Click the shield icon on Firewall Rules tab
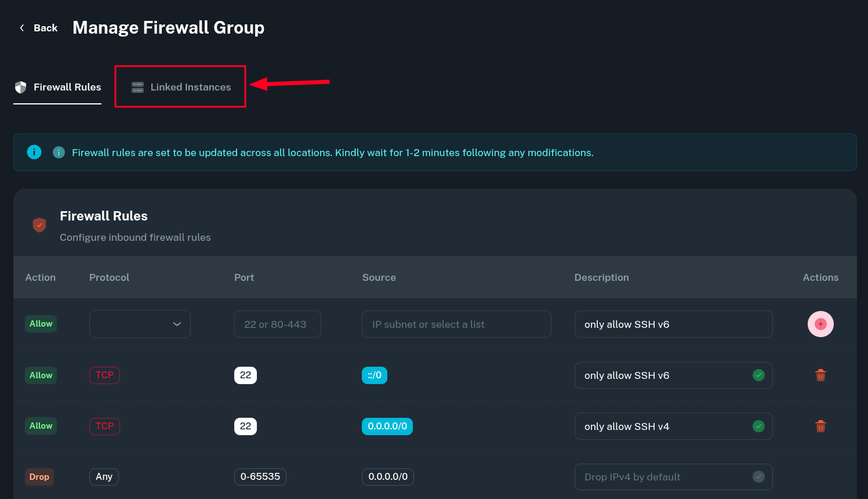The image size is (868, 499). pyautogui.click(x=21, y=87)
